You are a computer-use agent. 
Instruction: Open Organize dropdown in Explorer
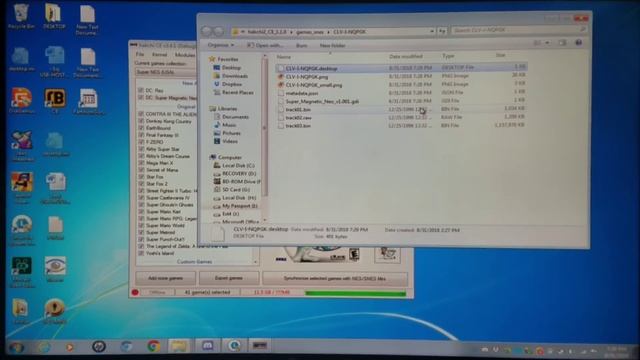(220, 45)
